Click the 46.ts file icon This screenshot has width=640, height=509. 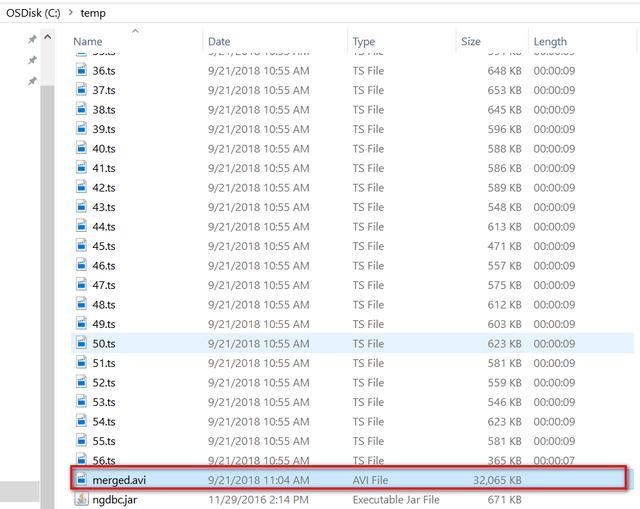81,265
